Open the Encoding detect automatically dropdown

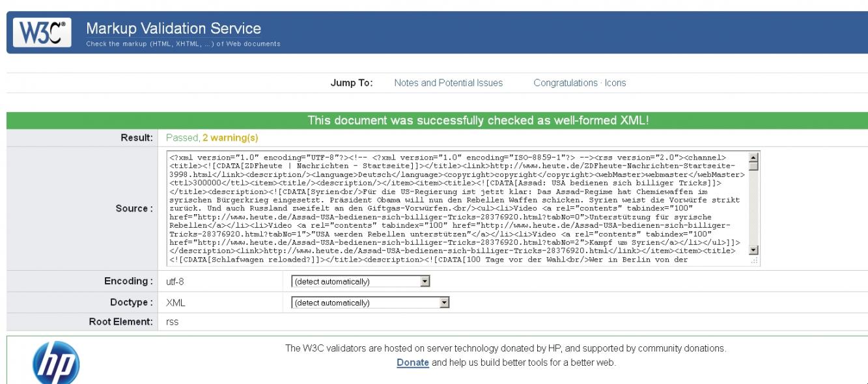pos(361,282)
